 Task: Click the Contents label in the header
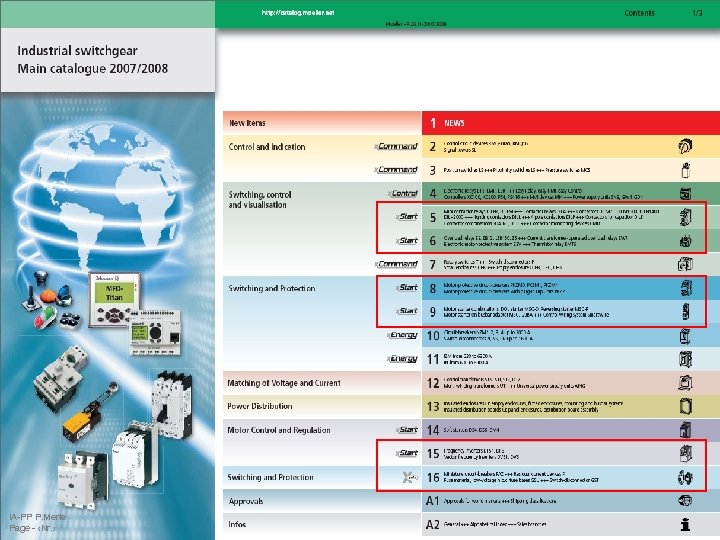[x=639, y=13]
